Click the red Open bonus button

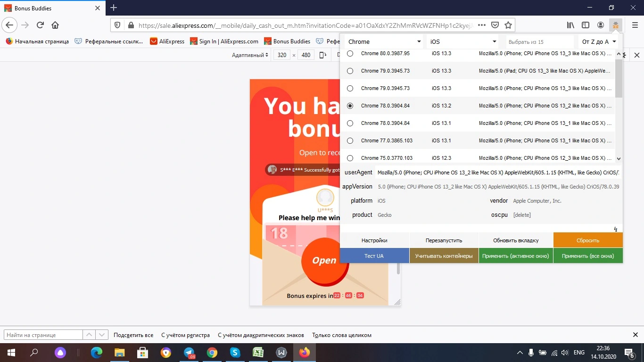pyautogui.click(x=324, y=260)
